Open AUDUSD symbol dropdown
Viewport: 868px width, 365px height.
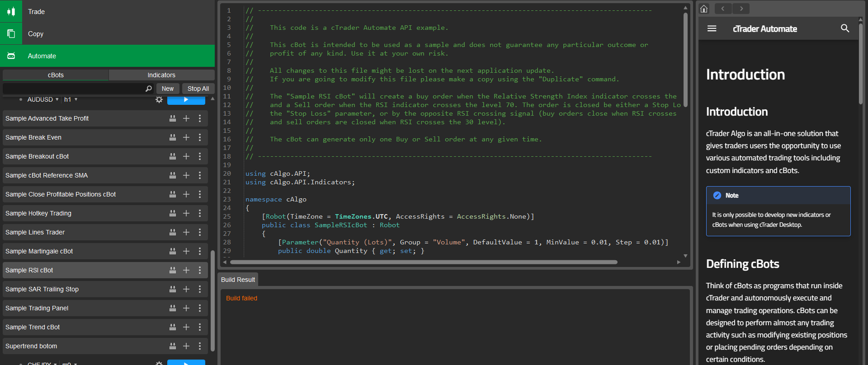(x=43, y=99)
